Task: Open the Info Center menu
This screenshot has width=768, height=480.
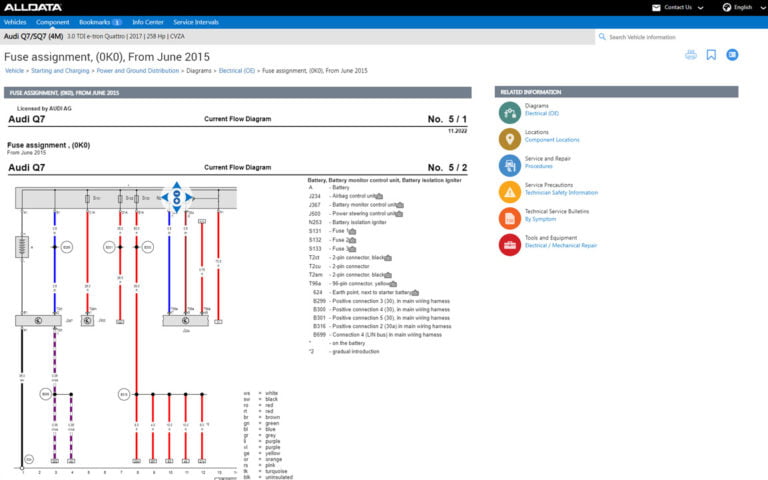Action: 148,22
